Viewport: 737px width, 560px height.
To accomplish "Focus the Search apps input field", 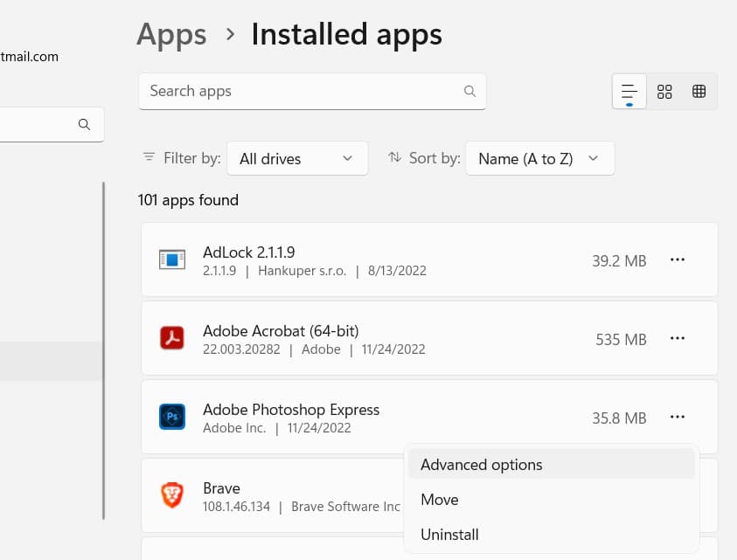I will point(312,91).
